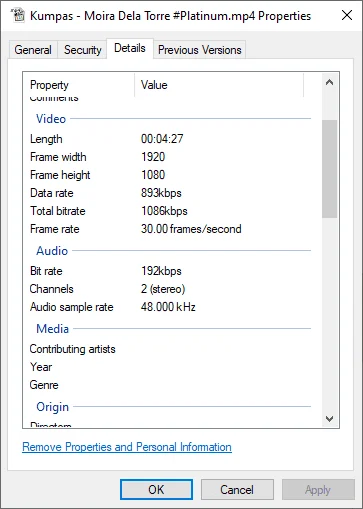Image resolution: width=363 pixels, height=509 pixels.
Task: Switch to the Security tab
Action: click(x=82, y=50)
